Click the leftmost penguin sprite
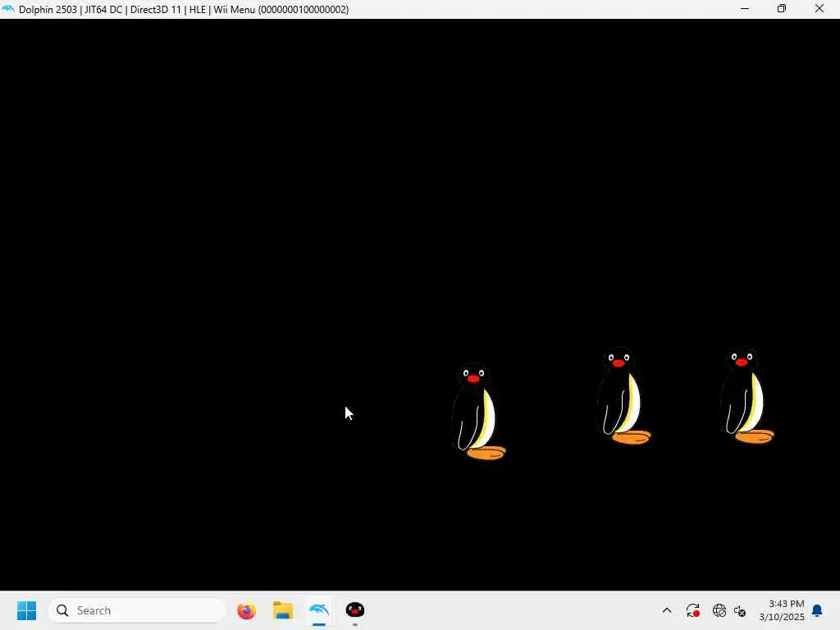The image size is (840, 630). tap(478, 412)
